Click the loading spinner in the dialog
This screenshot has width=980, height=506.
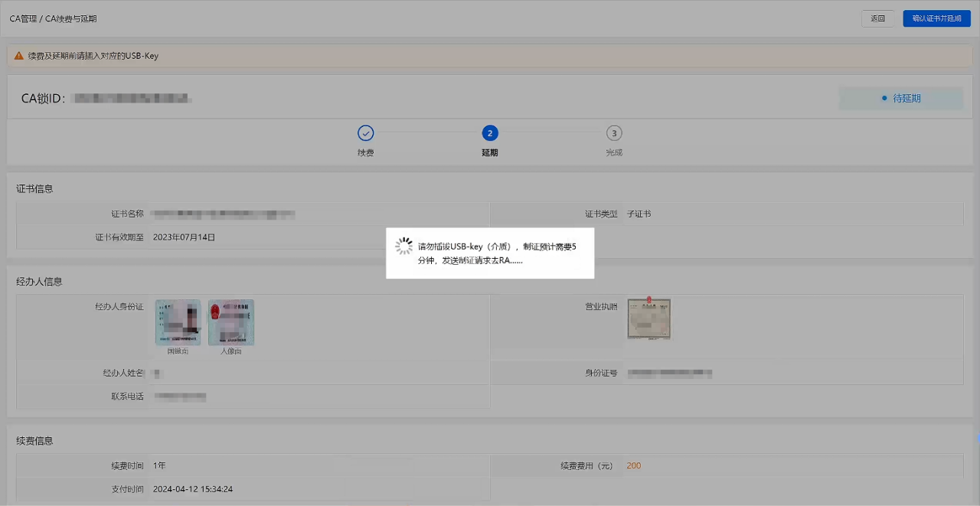coord(403,246)
